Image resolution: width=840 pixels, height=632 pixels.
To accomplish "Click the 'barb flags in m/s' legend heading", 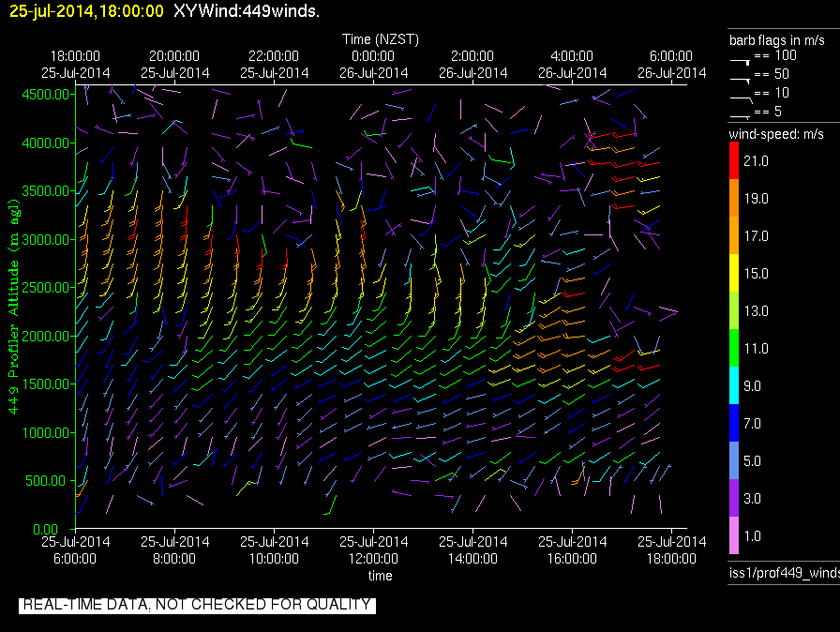I will pos(777,40).
